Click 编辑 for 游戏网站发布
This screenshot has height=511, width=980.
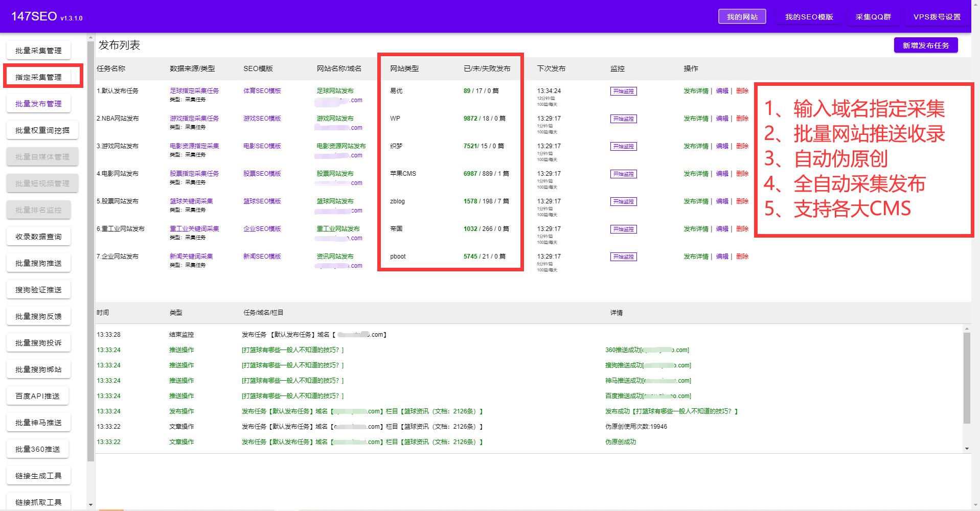(723, 146)
